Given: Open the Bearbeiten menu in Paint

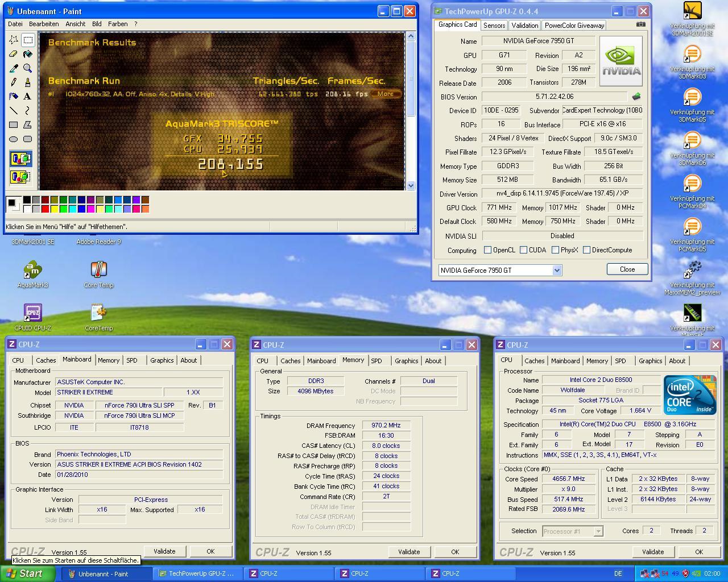Looking at the screenshot, I should coord(44,24).
